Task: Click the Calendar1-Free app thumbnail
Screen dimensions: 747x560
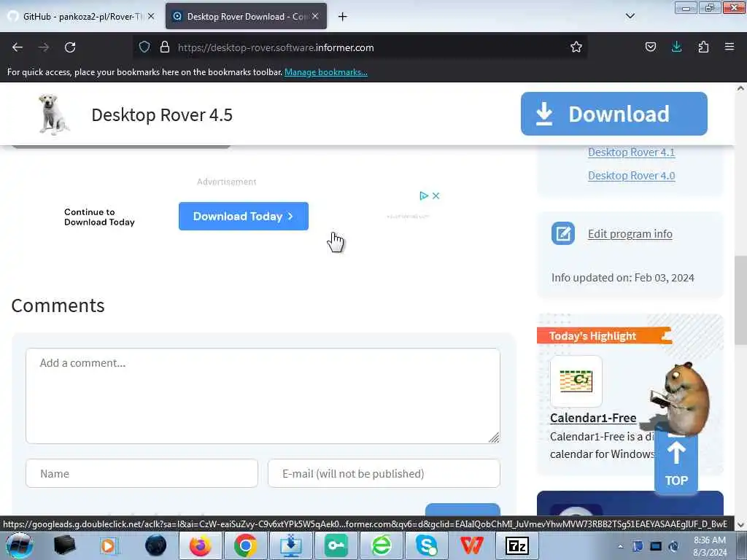Action: coord(576,381)
